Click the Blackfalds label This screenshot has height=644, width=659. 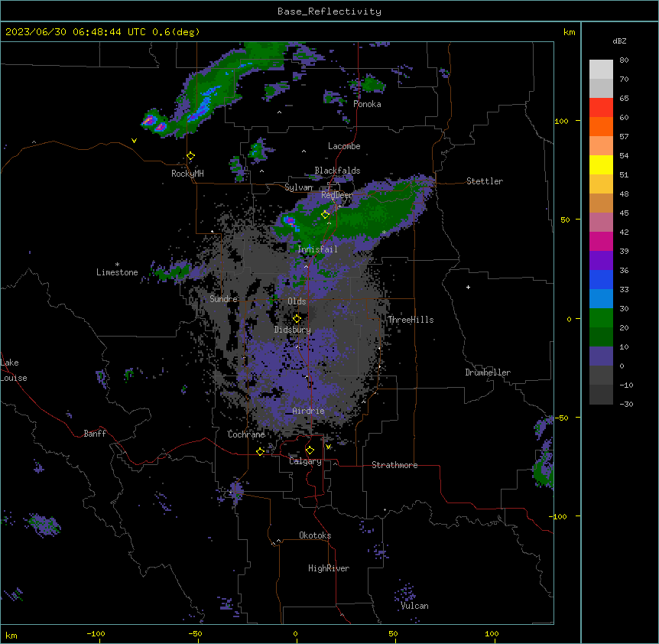coord(337,171)
